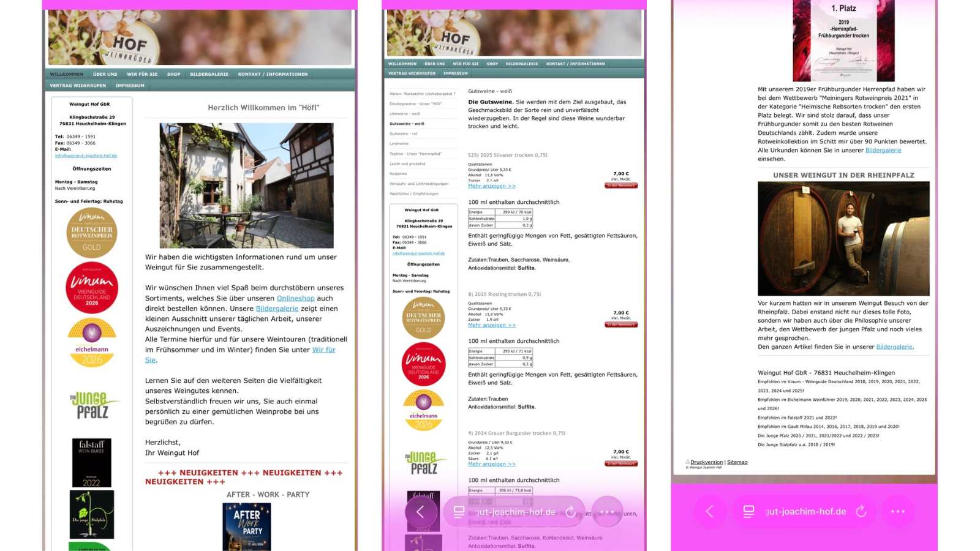This screenshot has height=551, width=980.
Task: Reload the page in the right screenshot
Action: 861,511
